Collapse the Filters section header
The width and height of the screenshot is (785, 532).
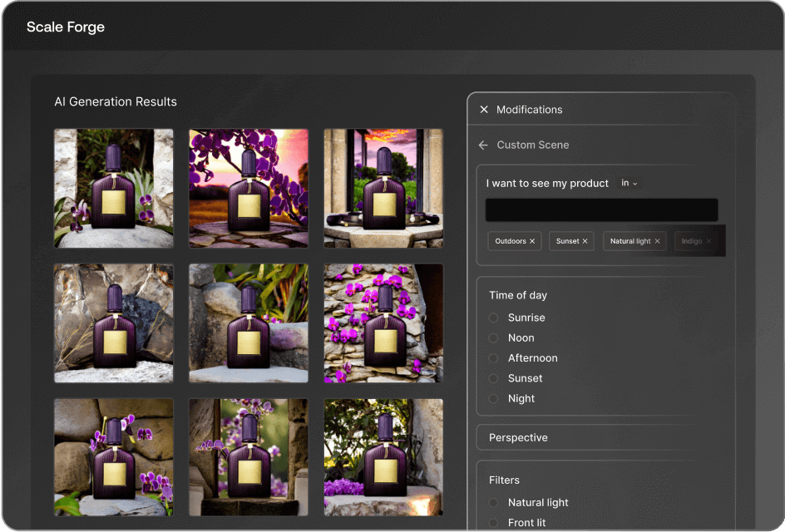[504, 480]
